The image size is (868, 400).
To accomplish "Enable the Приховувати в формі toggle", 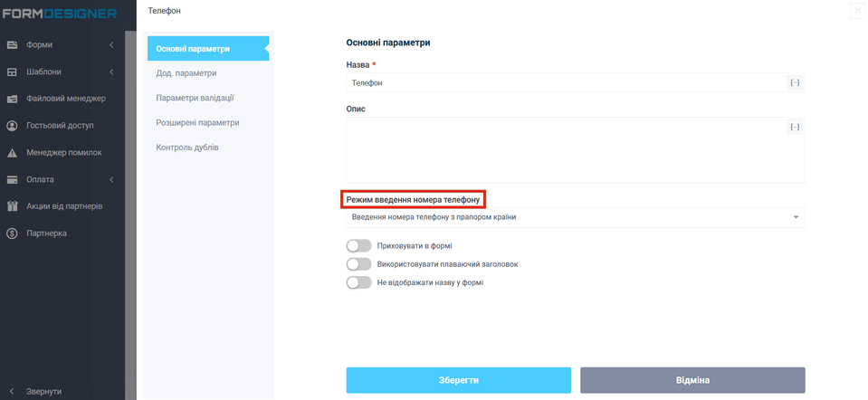I will coord(359,245).
